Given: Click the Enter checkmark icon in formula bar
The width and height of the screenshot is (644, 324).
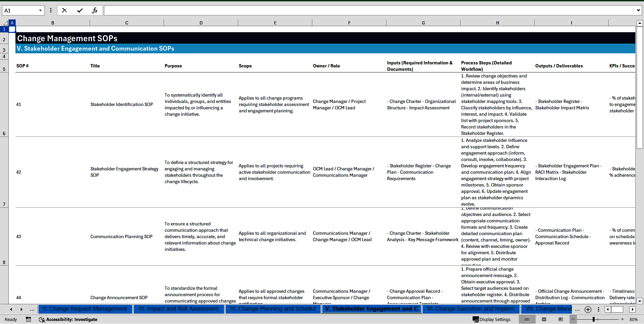Looking at the screenshot, I should pyautogui.click(x=79, y=10).
